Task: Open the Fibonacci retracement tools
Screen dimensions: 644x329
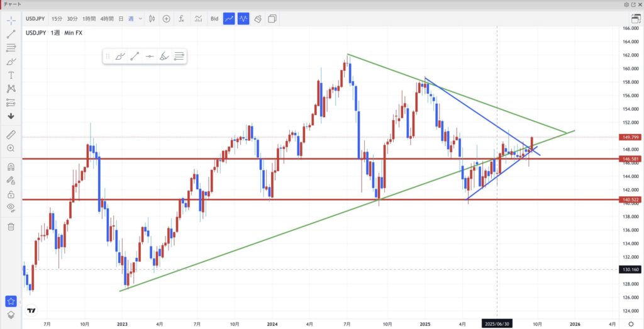Action: (x=11, y=47)
